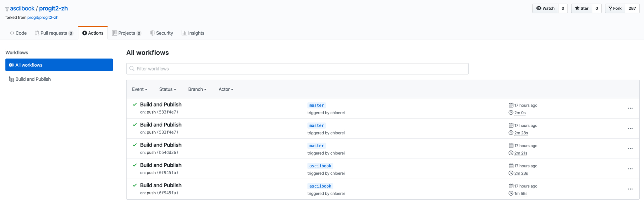Viewport: 644px width, 204px height.
Task: Switch to the Code tab
Action: click(18, 33)
